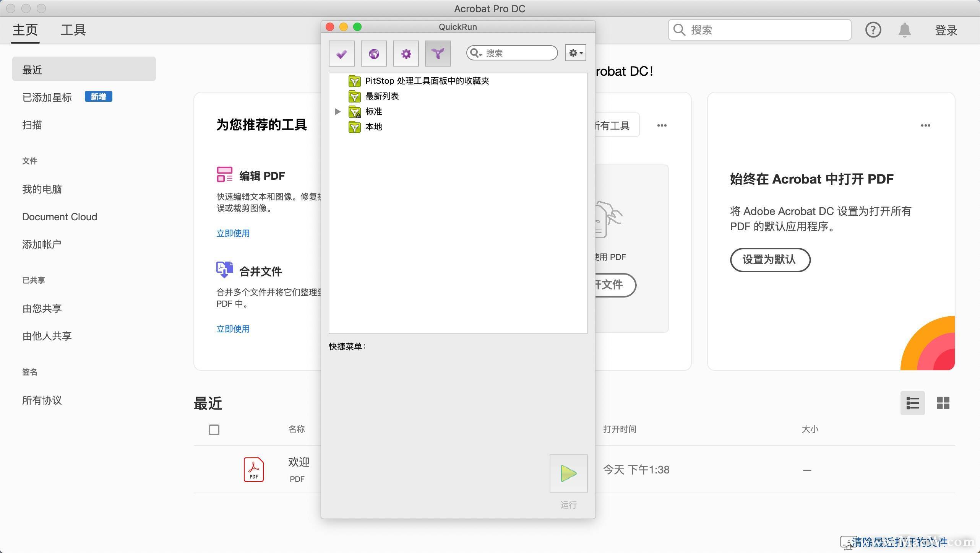Select the 本地 folder row
The height and width of the screenshot is (553, 980).
458,127
